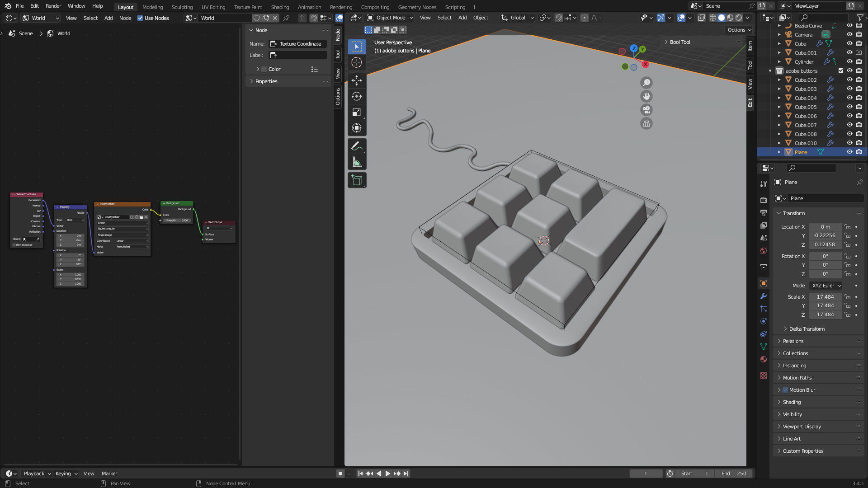Switch to Wireframe viewport shading
Image resolution: width=868 pixels, height=488 pixels.
[713, 18]
